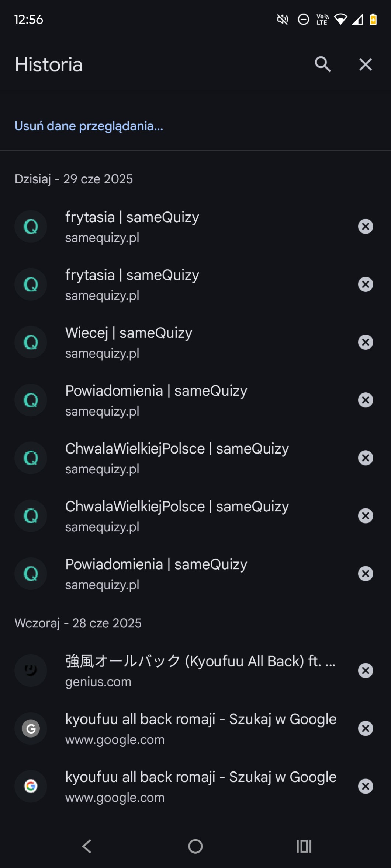Image resolution: width=391 pixels, height=868 pixels.
Task: Tap genius.com favicon icon
Action: tap(31, 671)
